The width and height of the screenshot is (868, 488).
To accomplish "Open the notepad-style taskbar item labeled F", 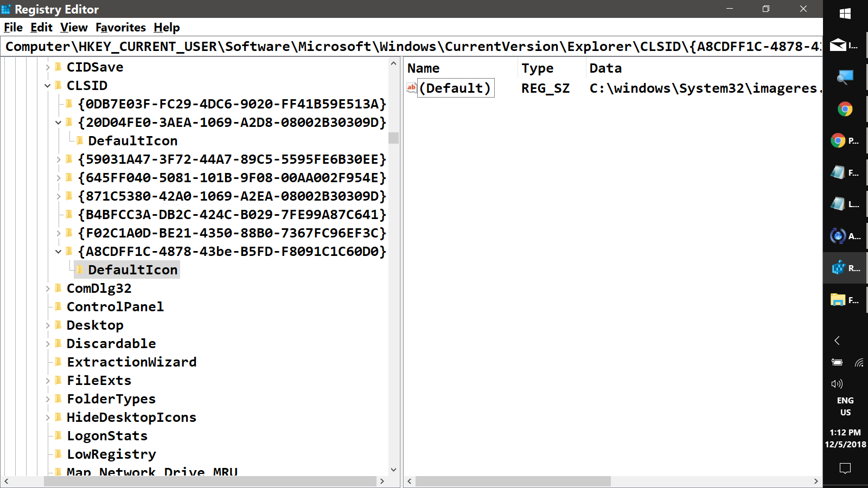I will pos(845,173).
